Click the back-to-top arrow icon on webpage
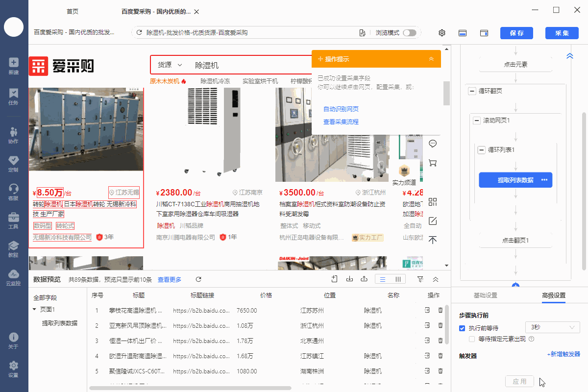 (433, 240)
